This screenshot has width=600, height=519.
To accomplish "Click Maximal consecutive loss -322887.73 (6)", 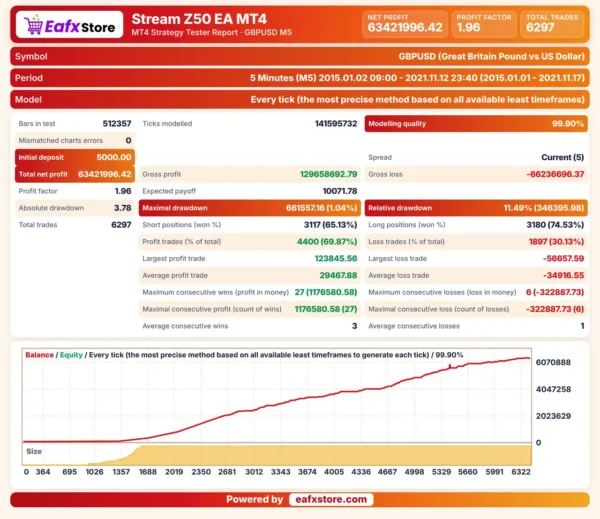I will pyautogui.click(x=555, y=309).
